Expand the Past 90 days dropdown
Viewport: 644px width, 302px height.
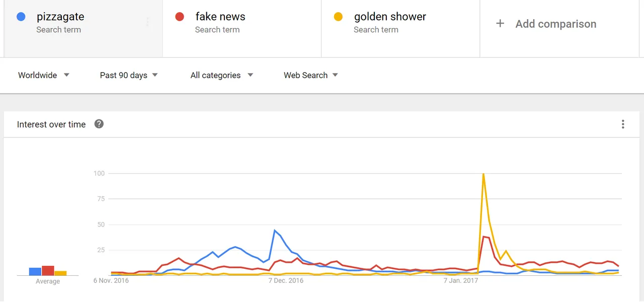[x=129, y=75]
